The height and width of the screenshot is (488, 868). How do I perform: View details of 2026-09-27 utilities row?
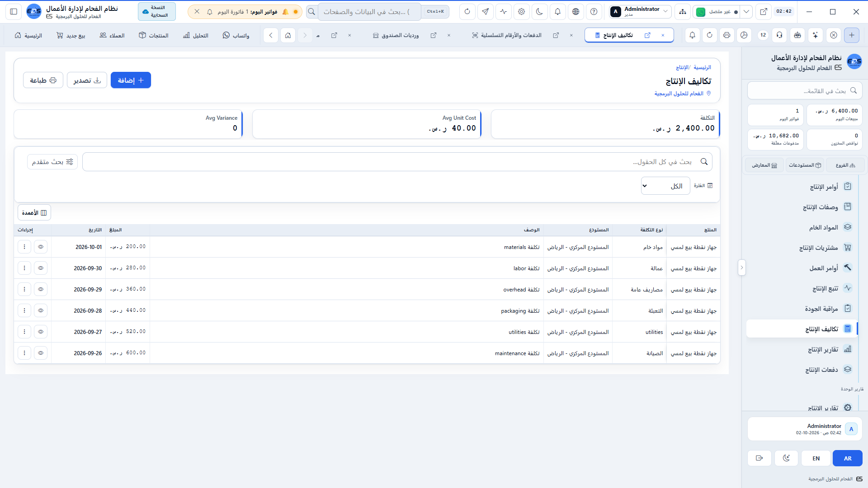click(x=41, y=332)
